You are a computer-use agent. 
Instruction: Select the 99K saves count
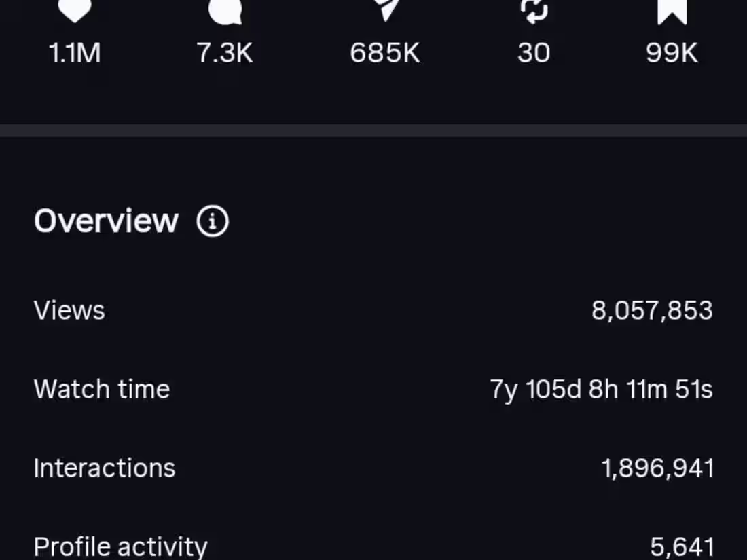tap(672, 52)
